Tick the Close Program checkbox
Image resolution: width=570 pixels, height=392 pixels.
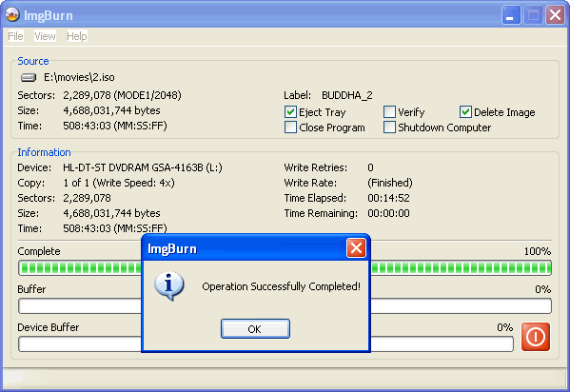[290, 127]
